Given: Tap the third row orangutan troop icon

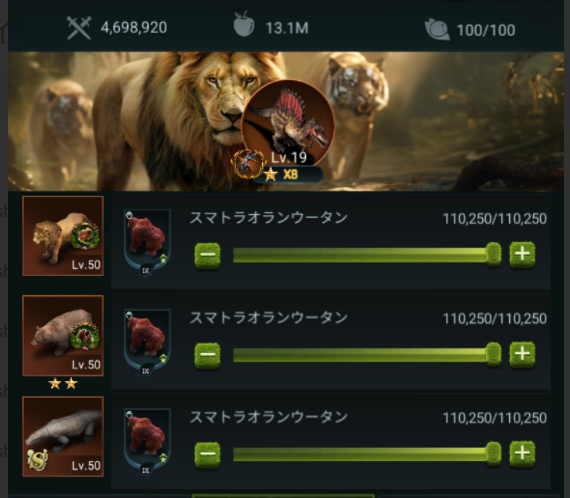Looking at the screenshot, I should pyautogui.click(x=147, y=442).
